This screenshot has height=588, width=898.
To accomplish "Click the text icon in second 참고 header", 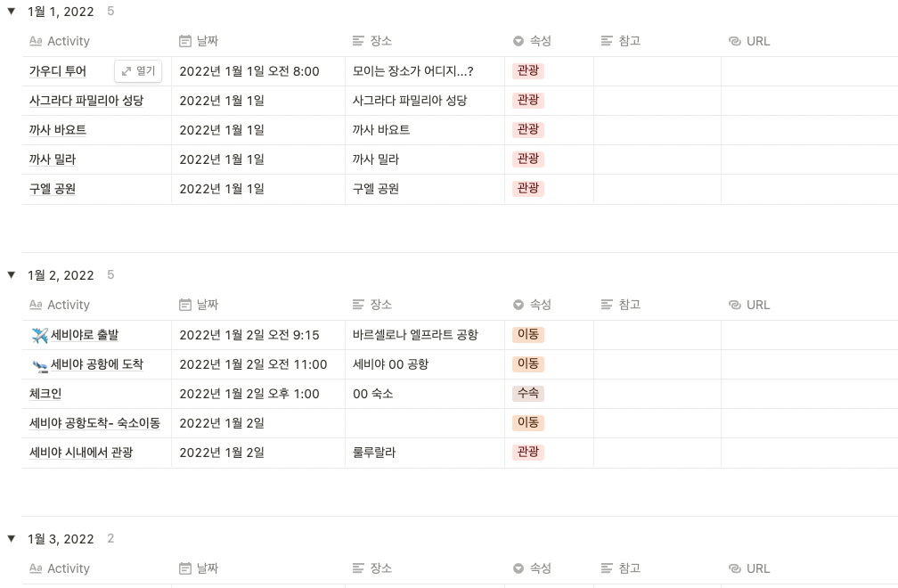I will [x=607, y=305].
